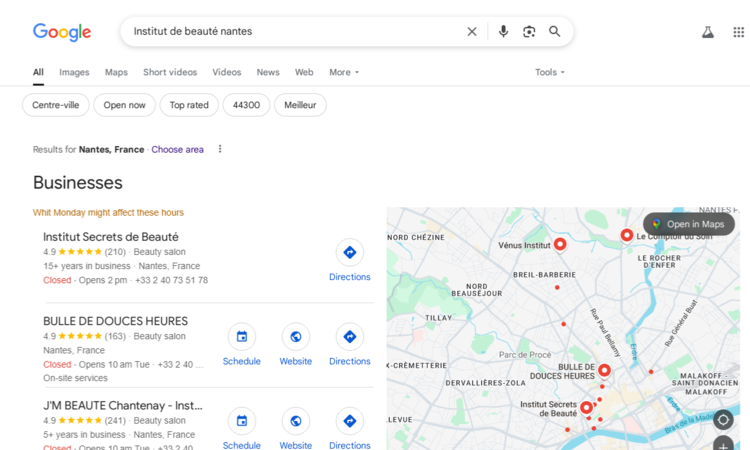This screenshot has height=450, width=750.
Task: Click the magnifying glass search button
Action: point(555,32)
